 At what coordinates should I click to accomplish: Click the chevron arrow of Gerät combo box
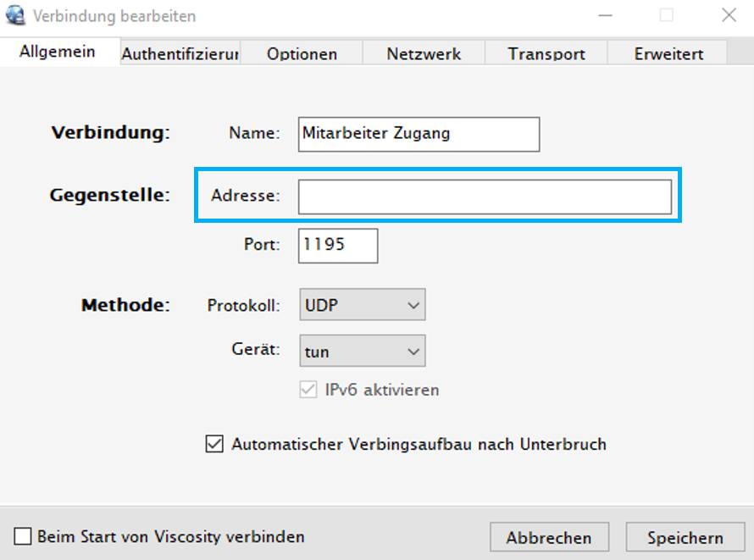(413, 352)
